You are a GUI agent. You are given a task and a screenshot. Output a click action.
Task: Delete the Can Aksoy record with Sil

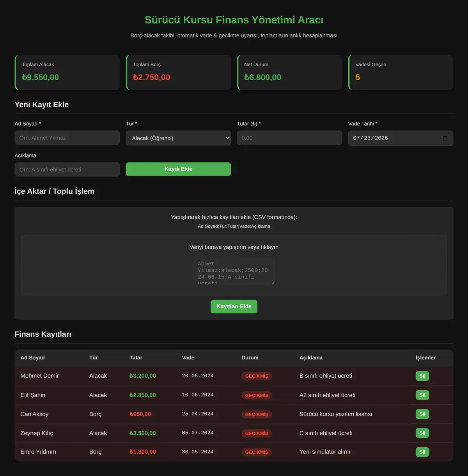coord(422,414)
